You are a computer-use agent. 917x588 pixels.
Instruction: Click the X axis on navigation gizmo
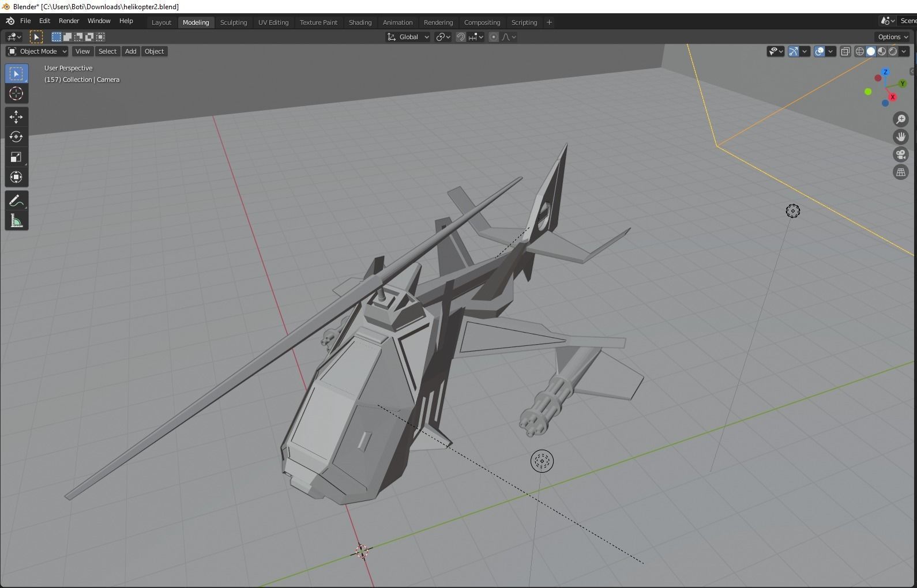pyautogui.click(x=893, y=97)
